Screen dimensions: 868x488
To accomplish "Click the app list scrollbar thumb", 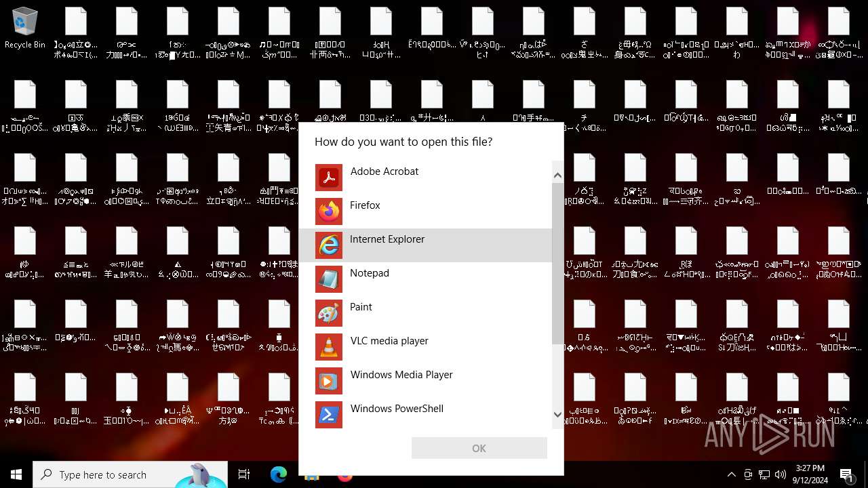I will coord(557,264).
